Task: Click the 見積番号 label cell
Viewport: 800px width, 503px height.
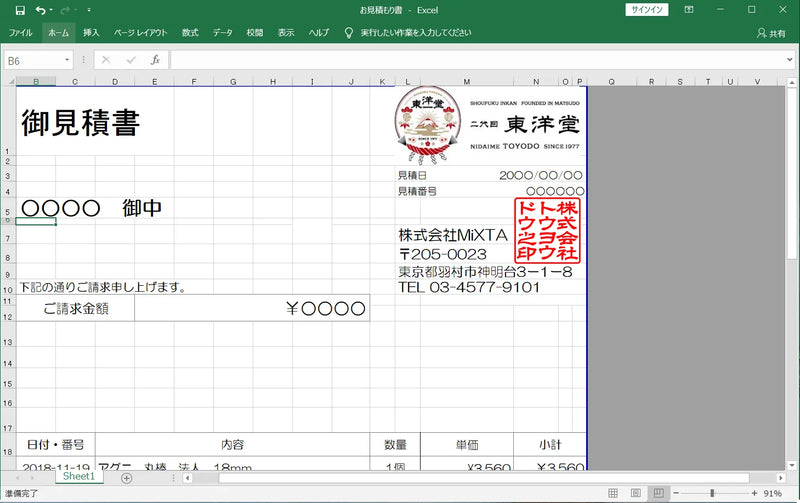Action: 417,191
